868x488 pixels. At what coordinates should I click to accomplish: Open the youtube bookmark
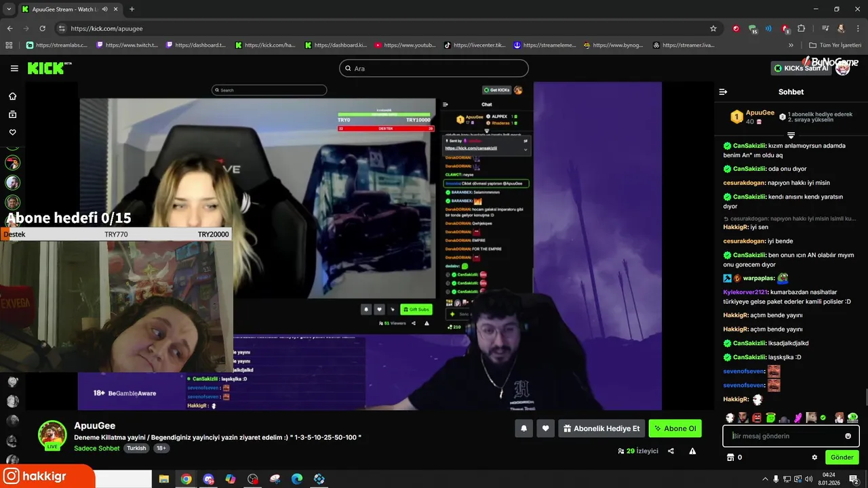[x=406, y=45]
